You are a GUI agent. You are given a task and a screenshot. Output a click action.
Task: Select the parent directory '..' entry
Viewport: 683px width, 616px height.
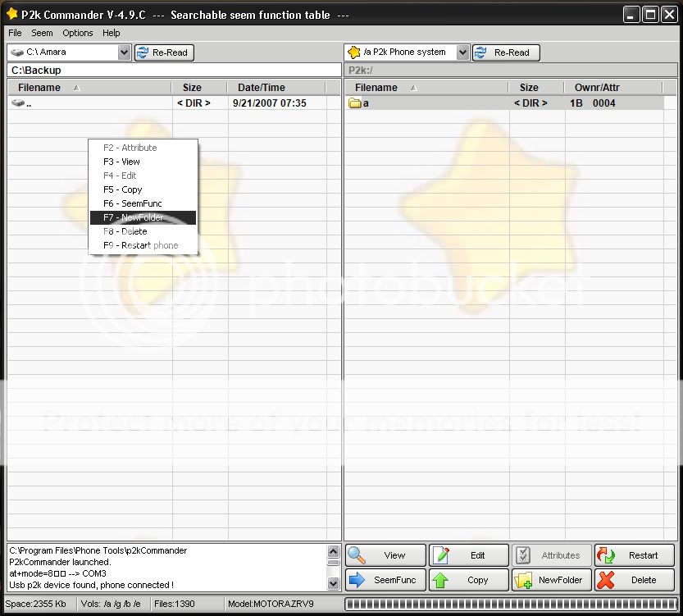tap(28, 103)
